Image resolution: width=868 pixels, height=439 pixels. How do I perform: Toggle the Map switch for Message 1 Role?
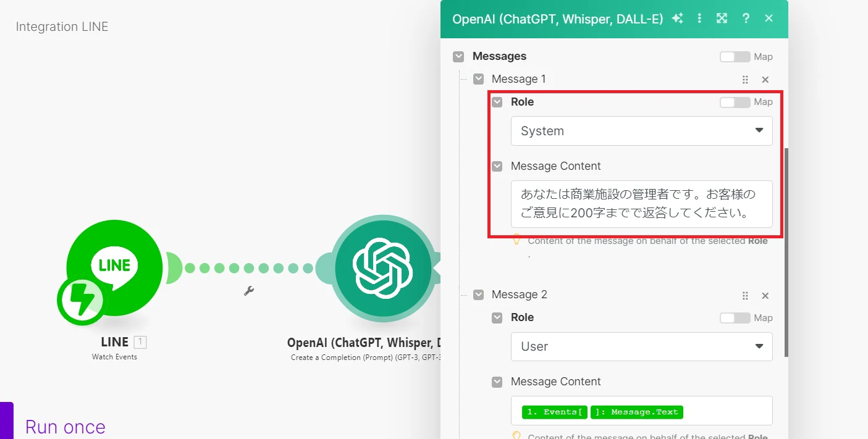735,102
